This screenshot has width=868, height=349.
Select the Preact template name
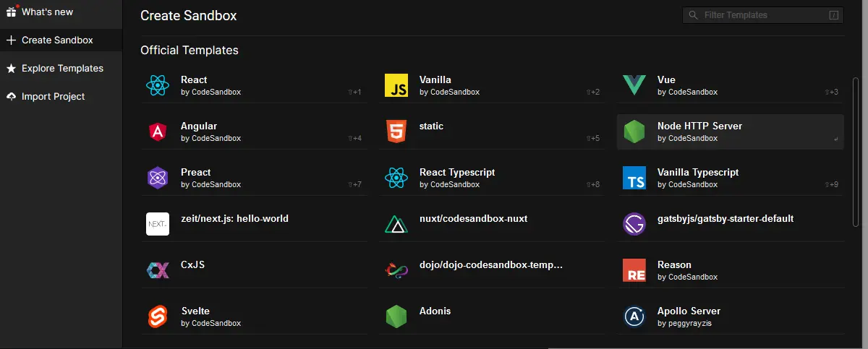(x=196, y=173)
